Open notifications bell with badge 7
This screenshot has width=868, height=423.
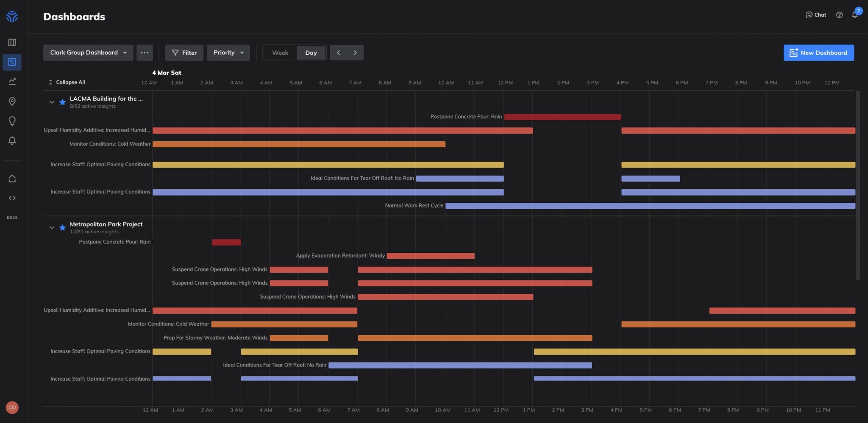[x=855, y=15]
